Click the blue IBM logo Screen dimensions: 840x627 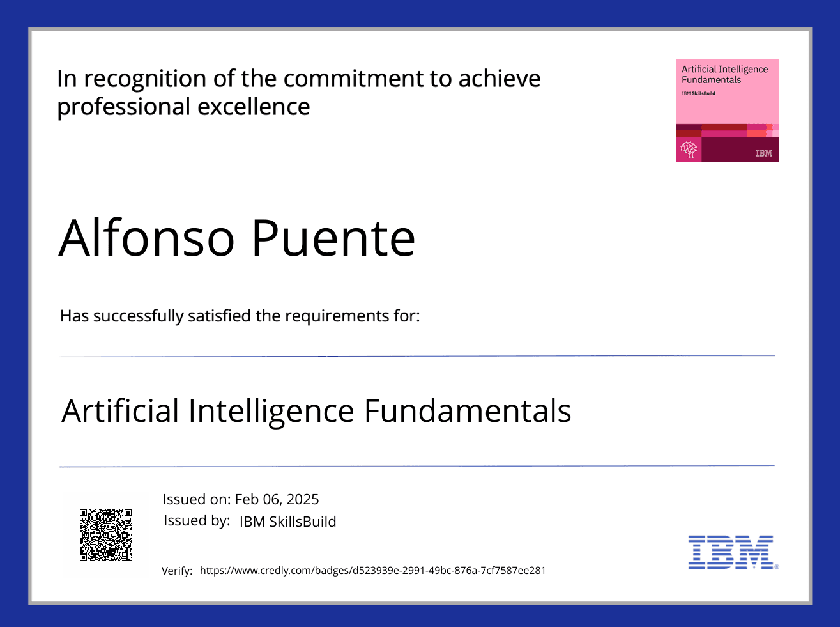coord(732,552)
